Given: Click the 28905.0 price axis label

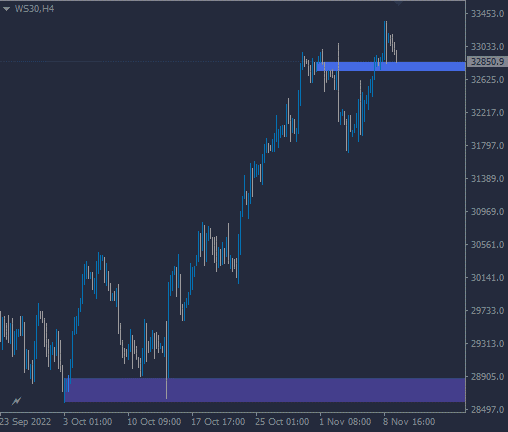Looking at the screenshot, I should point(487,377).
